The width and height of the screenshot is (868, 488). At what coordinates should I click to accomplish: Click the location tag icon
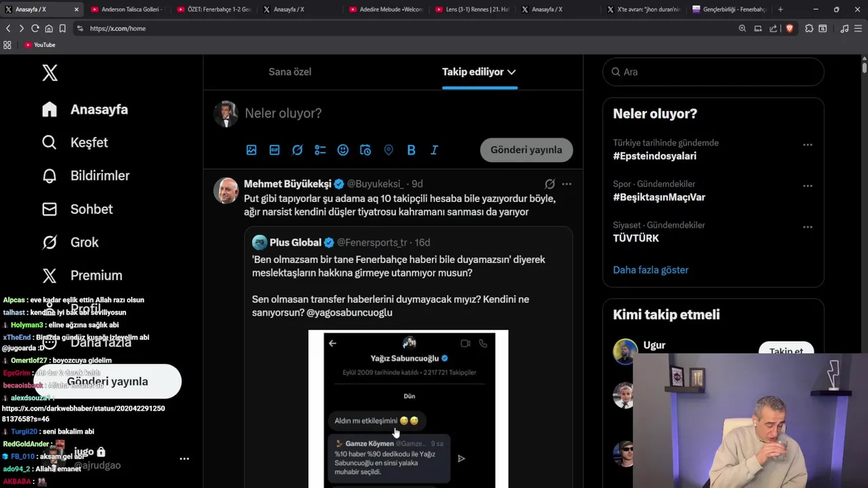(x=389, y=150)
